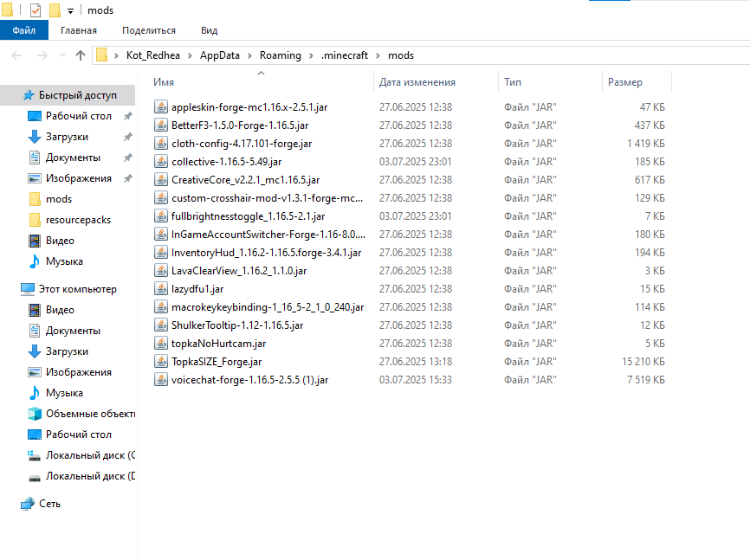
Task: Open the recent locations dropdown arrow
Action: pyautogui.click(x=62, y=55)
